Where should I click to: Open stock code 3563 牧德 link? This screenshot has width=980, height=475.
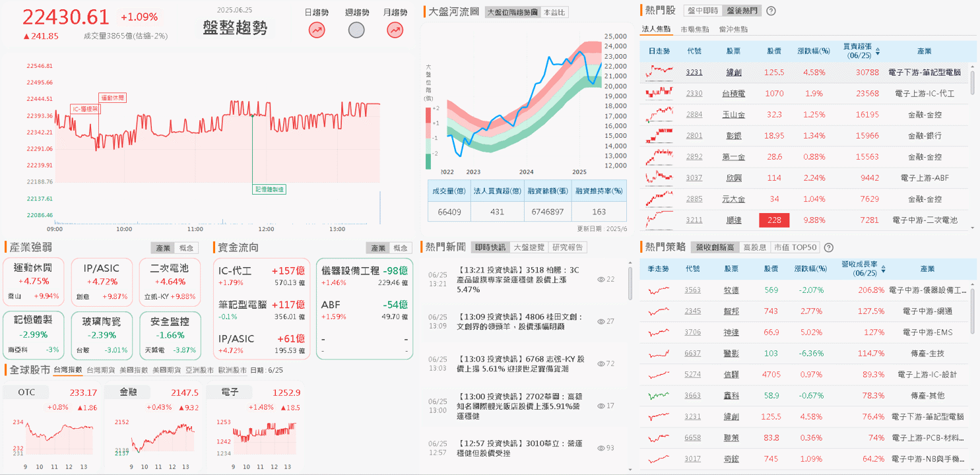(x=693, y=290)
